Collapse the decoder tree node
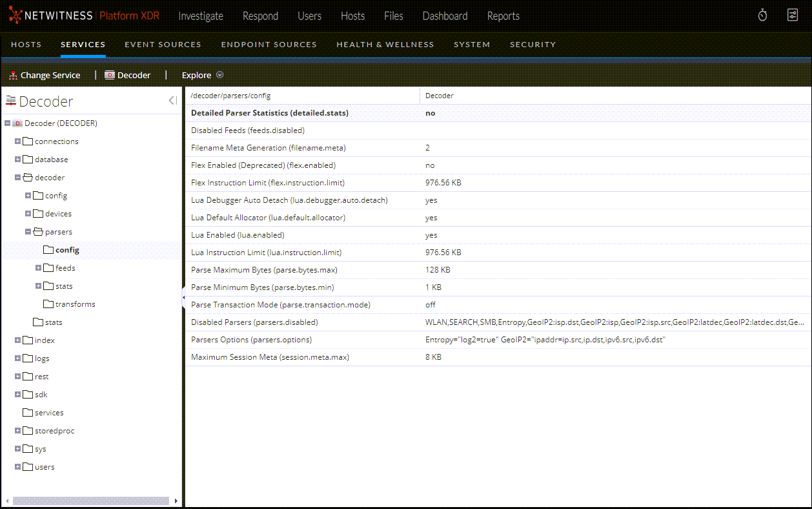This screenshot has width=812, height=509. tap(17, 177)
